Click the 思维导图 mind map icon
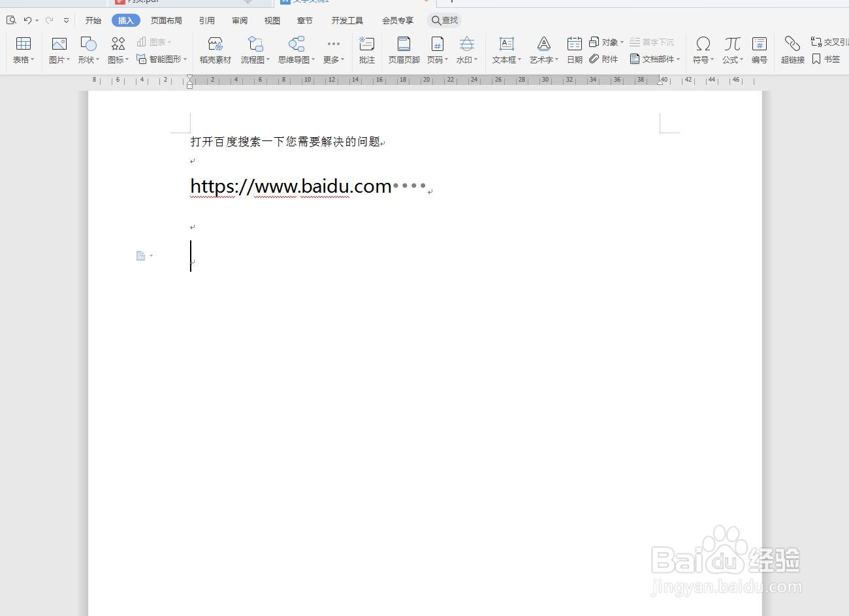Image resolution: width=849 pixels, height=616 pixels. [296, 44]
